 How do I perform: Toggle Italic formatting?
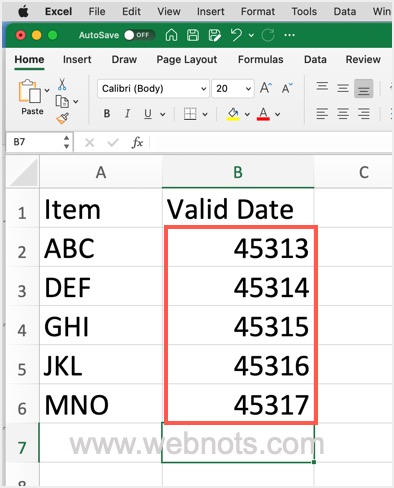point(127,114)
